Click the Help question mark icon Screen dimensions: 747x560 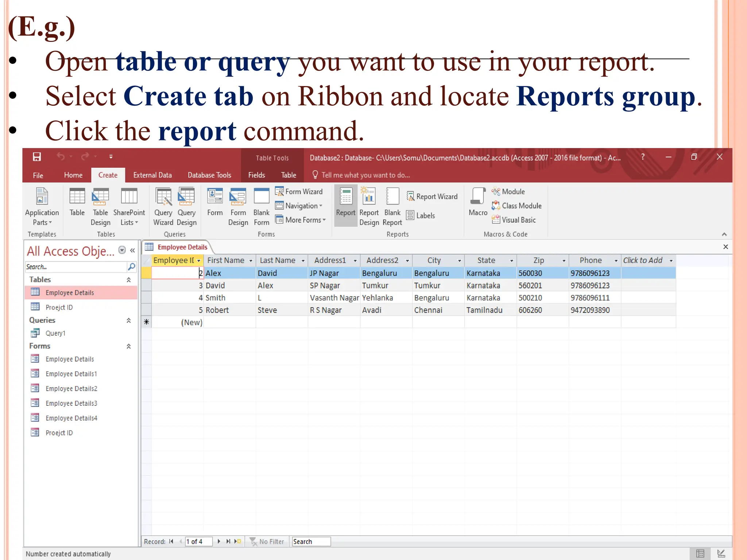pos(643,157)
